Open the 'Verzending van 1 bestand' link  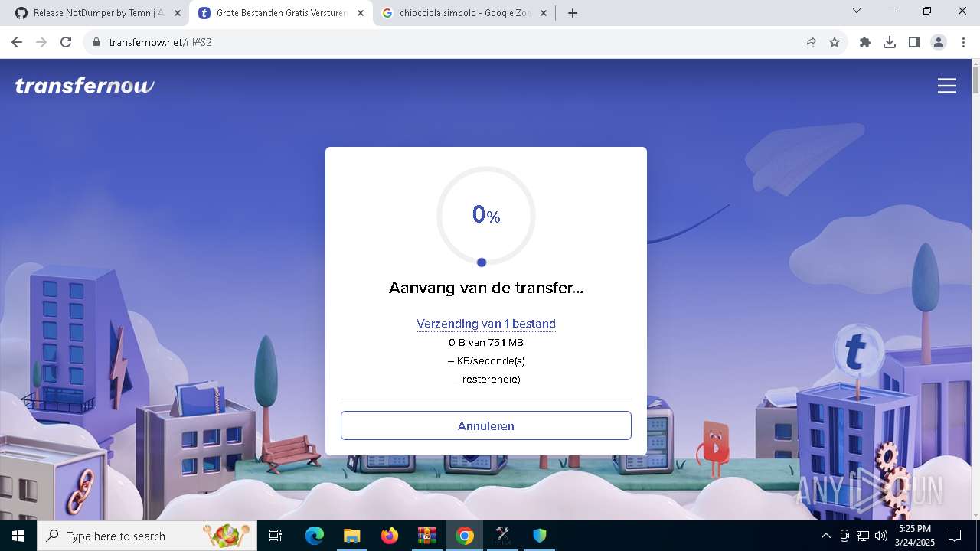pyautogui.click(x=486, y=324)
